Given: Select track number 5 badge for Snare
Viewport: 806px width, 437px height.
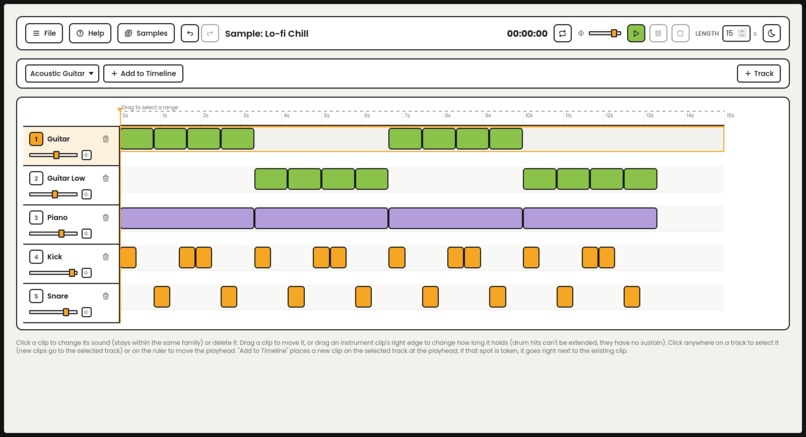Looking at the screenshot, I should click(36, 296).
